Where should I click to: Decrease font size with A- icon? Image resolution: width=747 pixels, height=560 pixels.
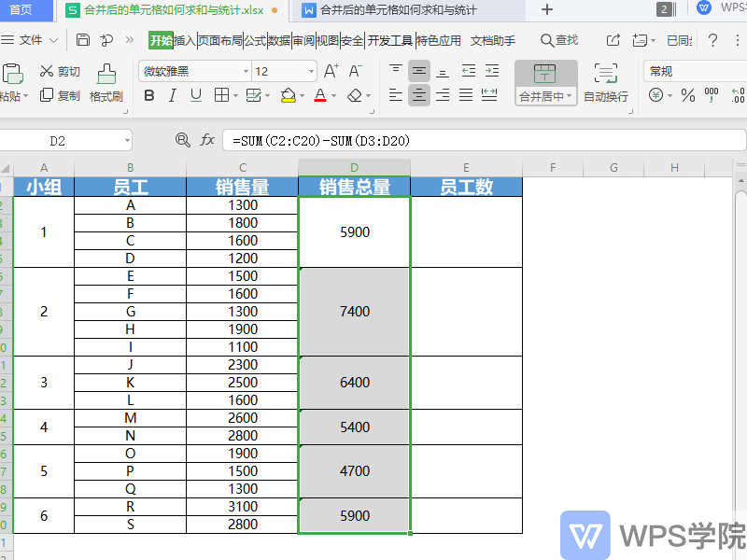point(356,72)
